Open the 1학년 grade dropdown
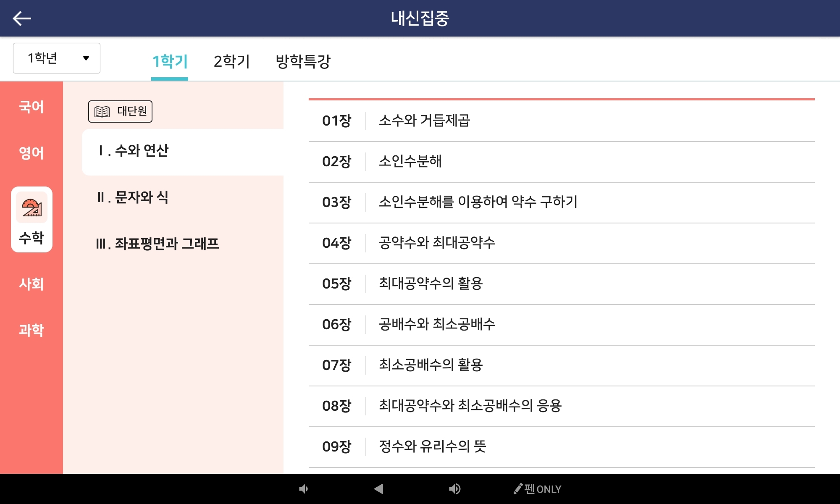 click(56, 58)
